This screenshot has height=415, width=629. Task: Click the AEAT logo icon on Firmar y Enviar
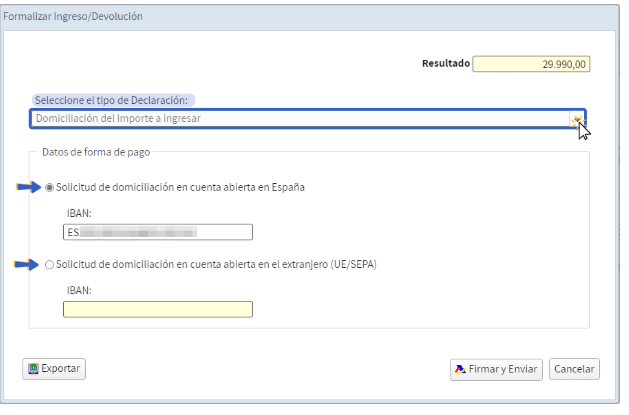tap(461, 369)
